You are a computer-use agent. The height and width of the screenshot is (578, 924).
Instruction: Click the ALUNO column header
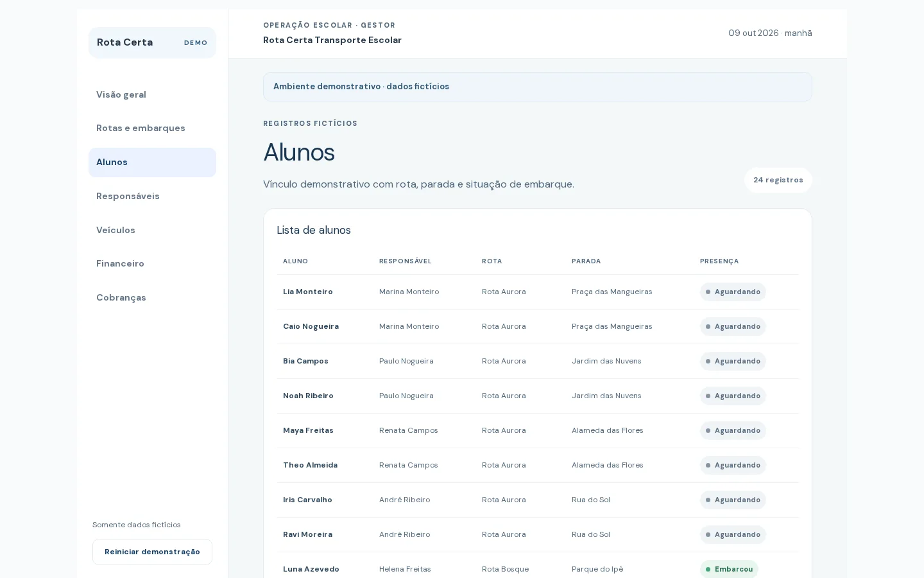click(x=295, y=261)
